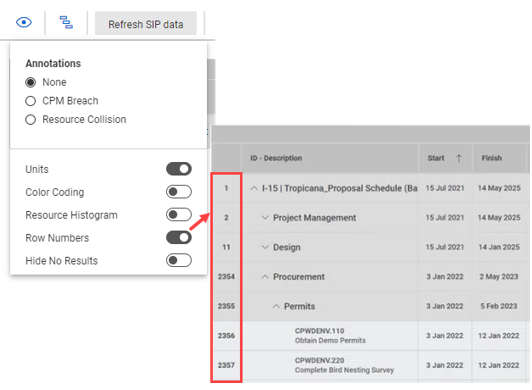
Task: Collapse the Permits subgroup
Action: (276, 307)
